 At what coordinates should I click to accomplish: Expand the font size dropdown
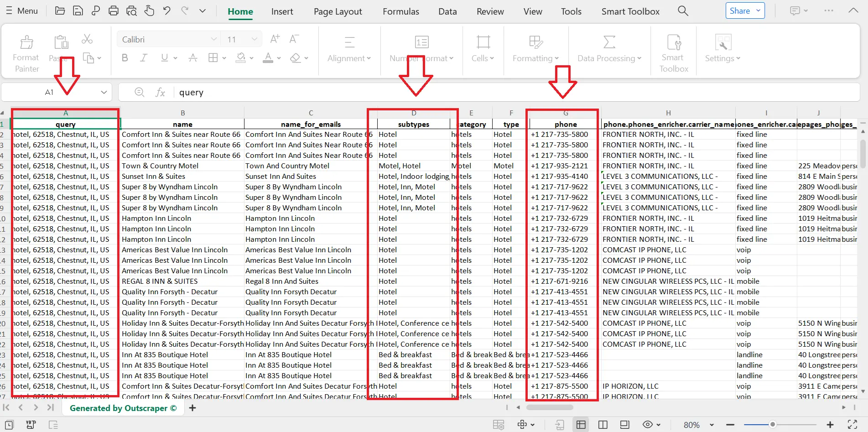[x=254, y=39]
